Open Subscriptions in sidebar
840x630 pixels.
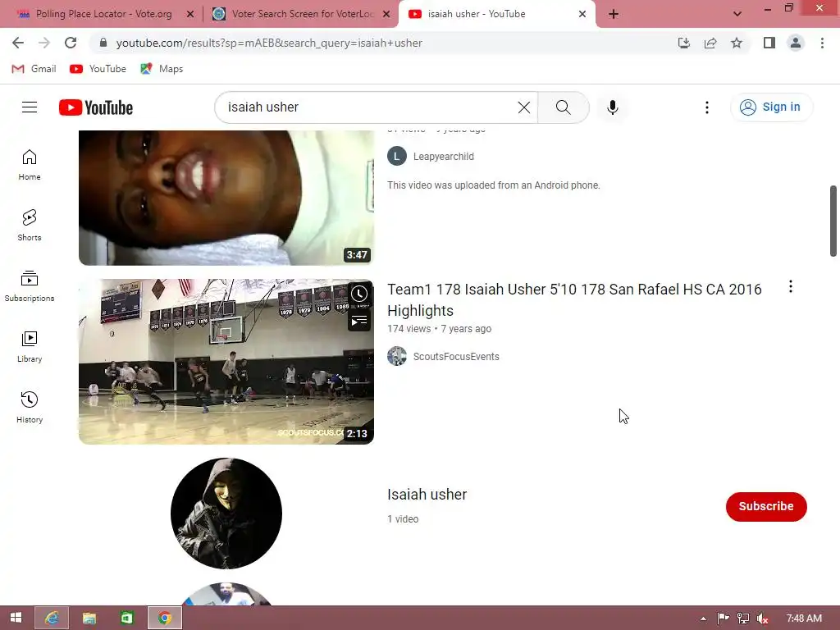point(30,286)
